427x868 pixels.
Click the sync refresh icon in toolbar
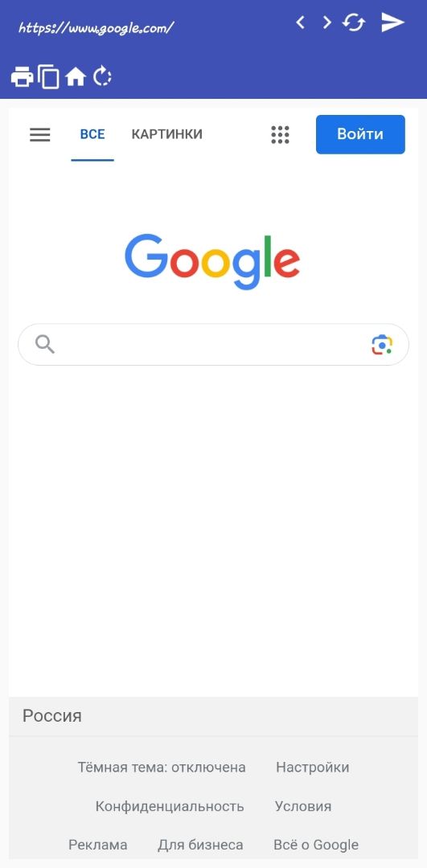coord(353,23)
